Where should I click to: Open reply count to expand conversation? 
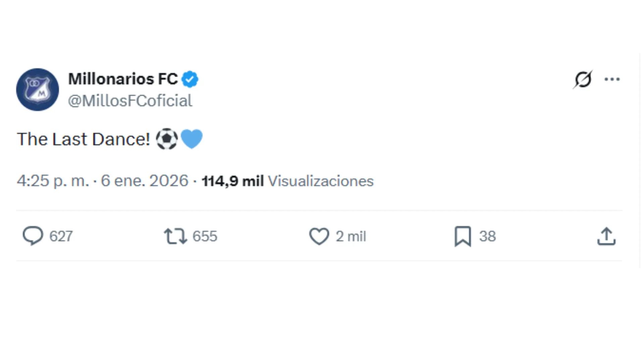[x=61, y=236]
